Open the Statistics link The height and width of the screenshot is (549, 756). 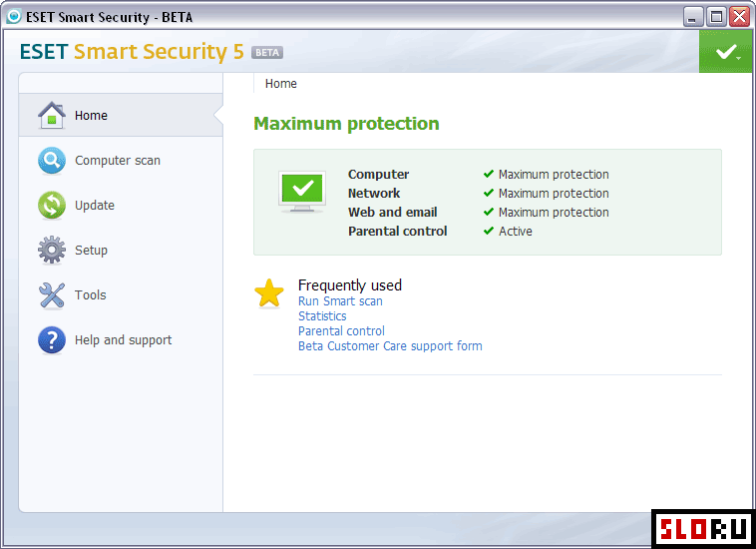pos(322,316)
